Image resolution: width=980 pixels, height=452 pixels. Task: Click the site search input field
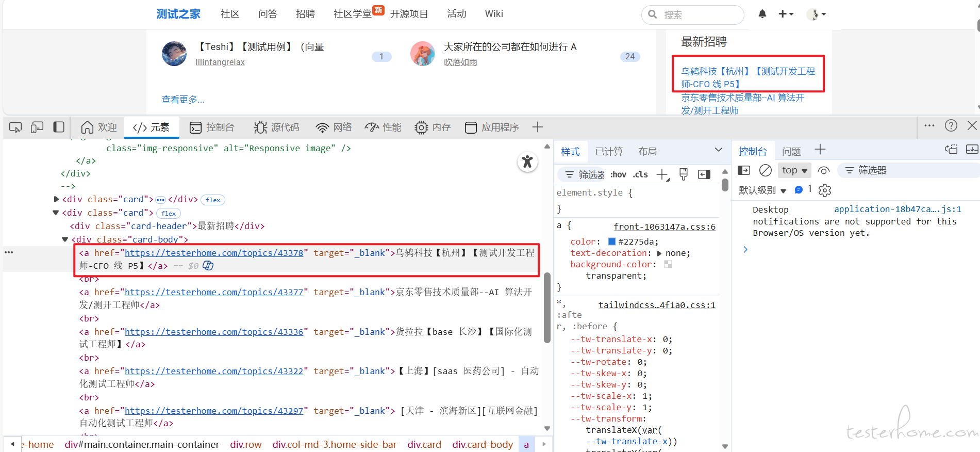click(700, 15)
